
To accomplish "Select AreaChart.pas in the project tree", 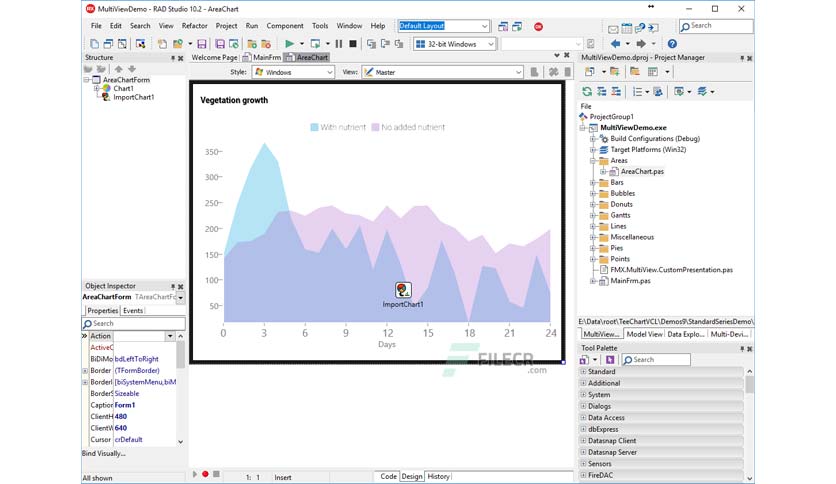I will pos(642,172).
